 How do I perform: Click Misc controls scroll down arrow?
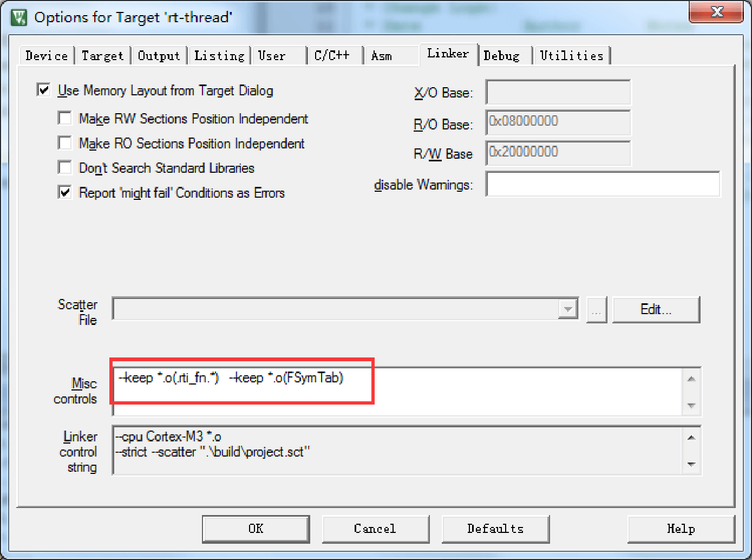pyautogui.click(x=691, y=405)
